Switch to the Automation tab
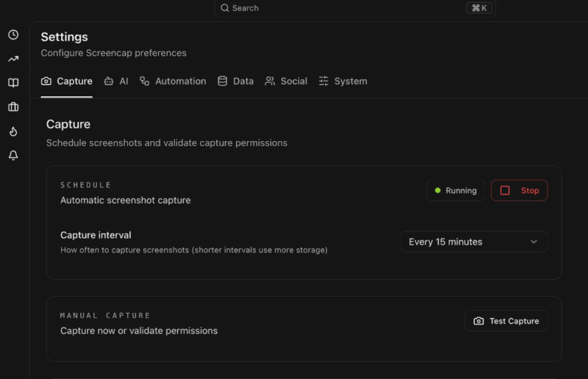The image size is (588, 379). [173, 82]
